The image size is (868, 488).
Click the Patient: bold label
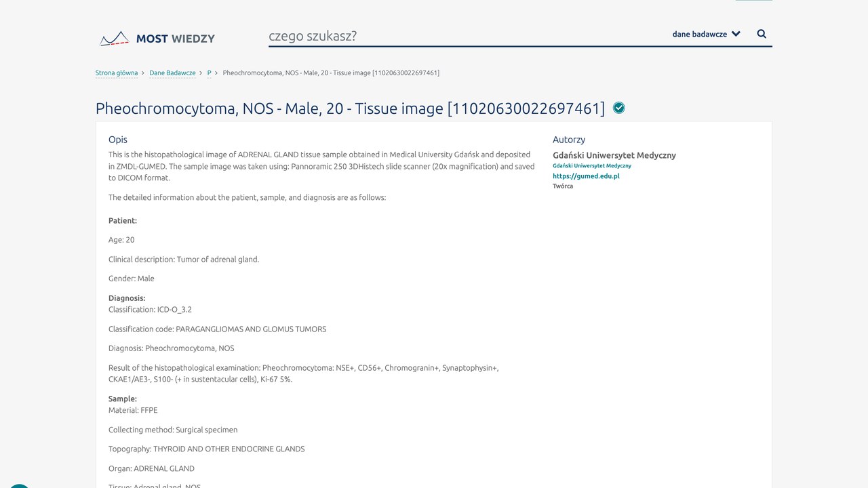123,221
